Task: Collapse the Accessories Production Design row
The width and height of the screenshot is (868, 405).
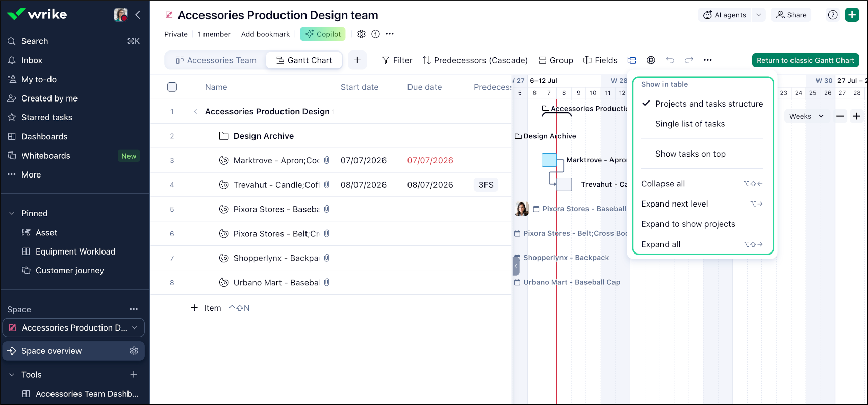Action: pos(195,112)
